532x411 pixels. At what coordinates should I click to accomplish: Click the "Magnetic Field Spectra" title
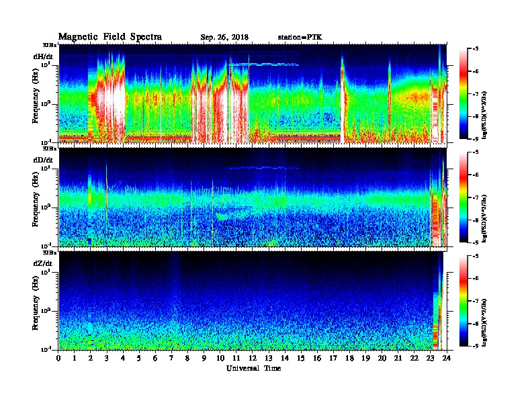[x=110, y=37]
